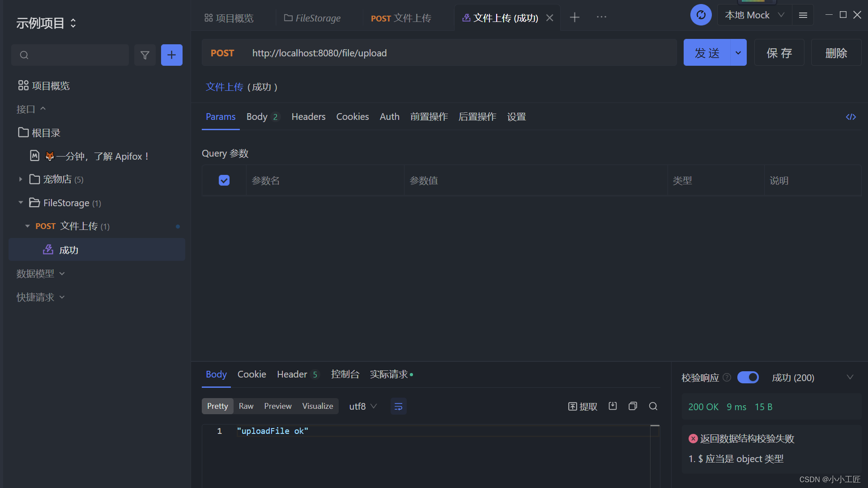868x488 pixels.
Task: Click the circular sync refresh icon
Action: (701, 15)
